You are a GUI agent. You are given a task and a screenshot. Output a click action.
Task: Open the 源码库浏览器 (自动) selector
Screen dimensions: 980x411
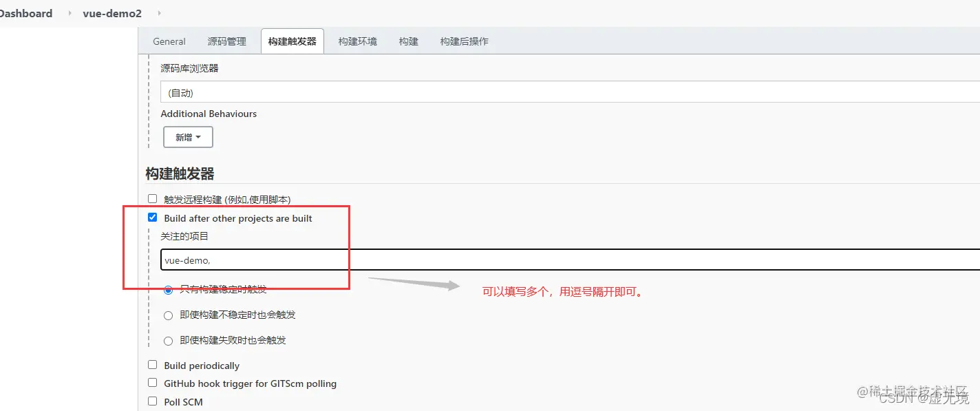(x=482, y=91)
